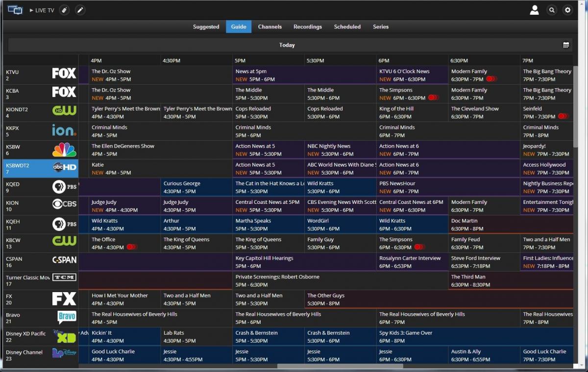Open the Family Guy listing

(340, 243)
